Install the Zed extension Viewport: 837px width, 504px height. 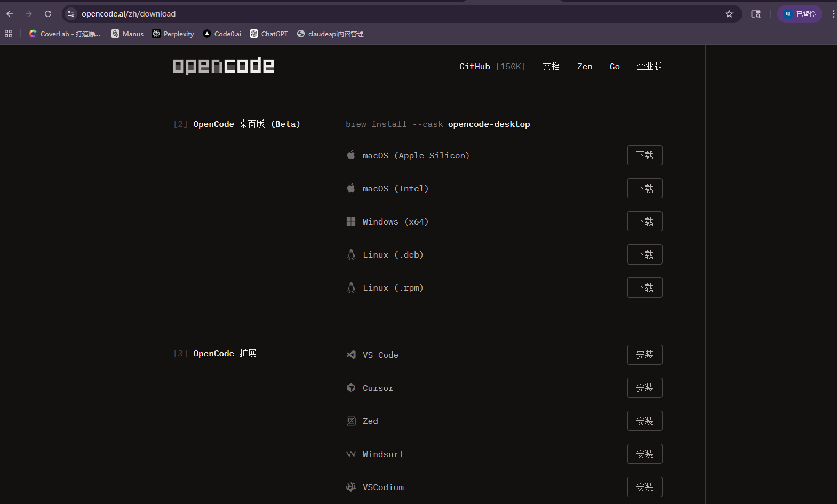coord(645,421)
